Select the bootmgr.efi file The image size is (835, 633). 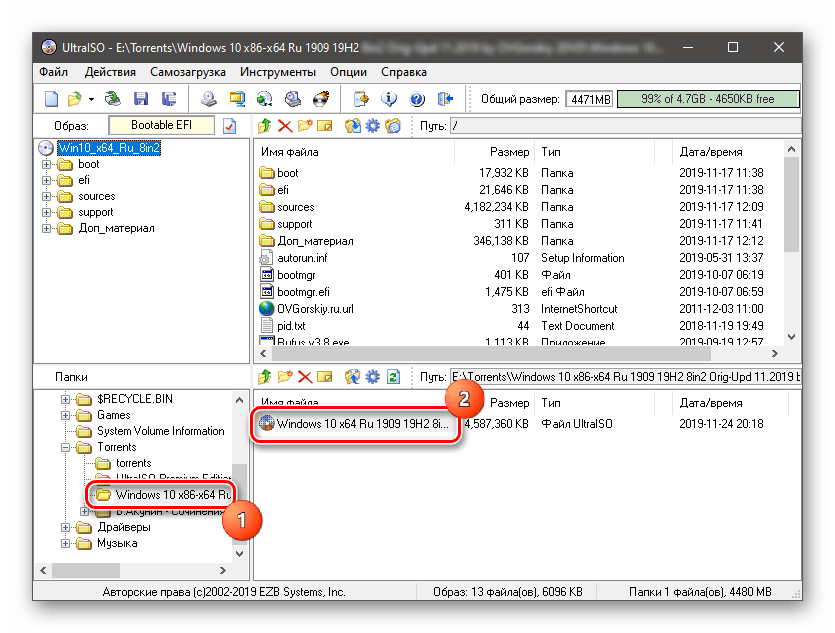[303, 292]
